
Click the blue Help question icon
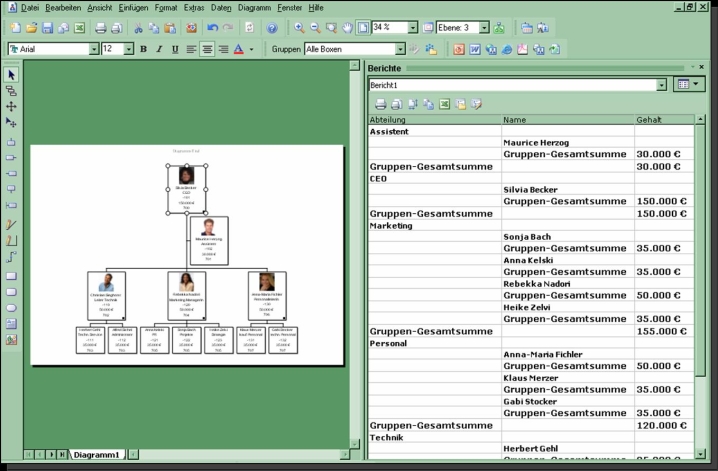[272, 28]
